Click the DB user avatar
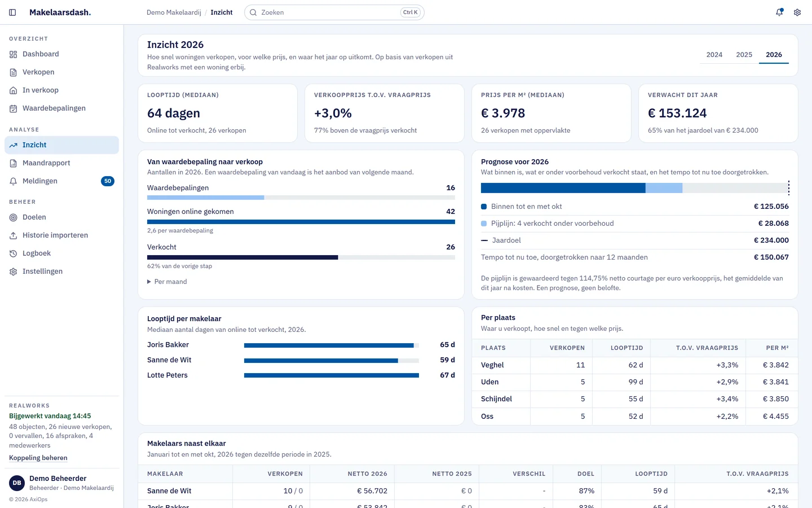The image size is (812, 508). pyautogui.click(x=17, y=483)
